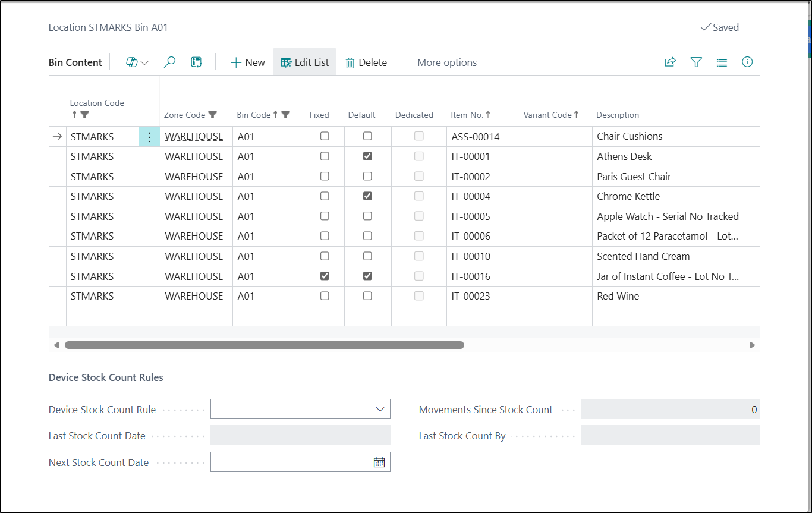
Task: Click Edit List in the action bar
Action: pyautogui.click(x=304, y=62)
